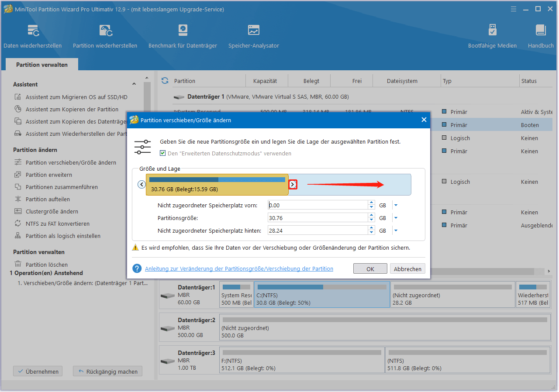The width and height of the screenshot is (559, 392).
Task: Click left handle arrow of partition bar
Action: (x=141, y=185)
